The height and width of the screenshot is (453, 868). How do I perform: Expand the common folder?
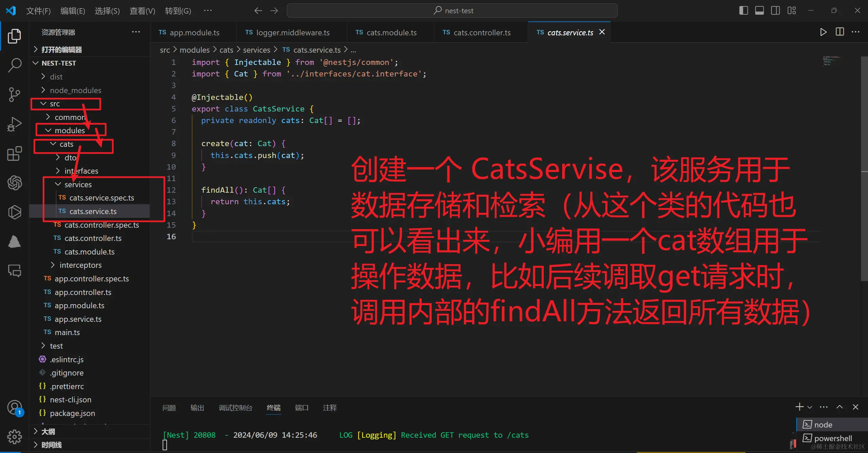[90, 117]
